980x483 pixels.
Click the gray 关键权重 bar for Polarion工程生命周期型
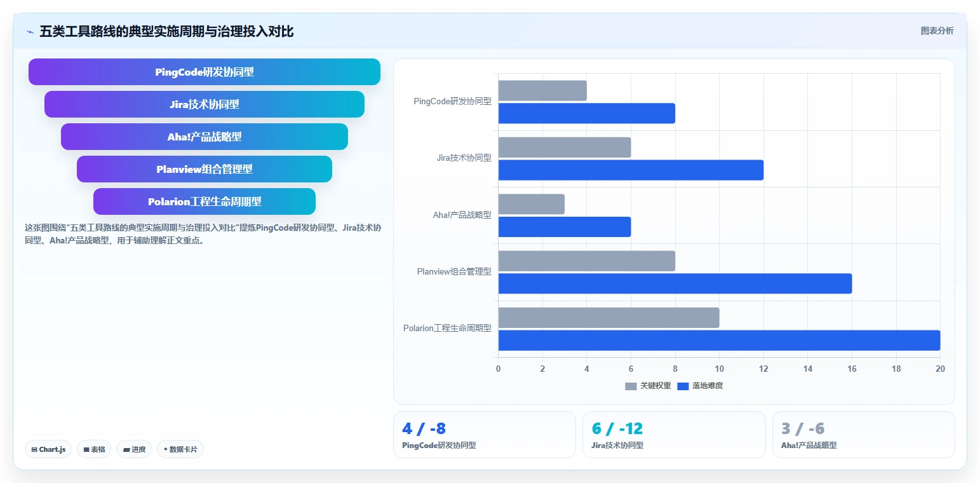point(608,318)
